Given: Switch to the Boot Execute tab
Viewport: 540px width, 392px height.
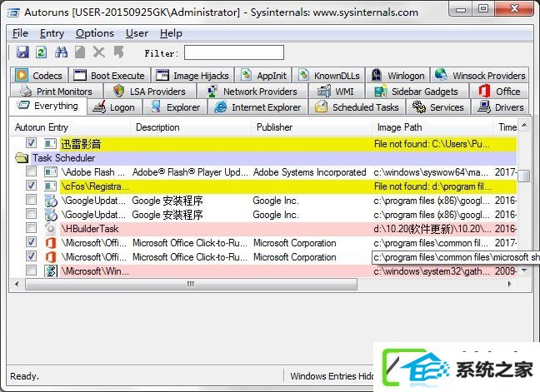Looking at the screenshot, I should pos(109,75).
